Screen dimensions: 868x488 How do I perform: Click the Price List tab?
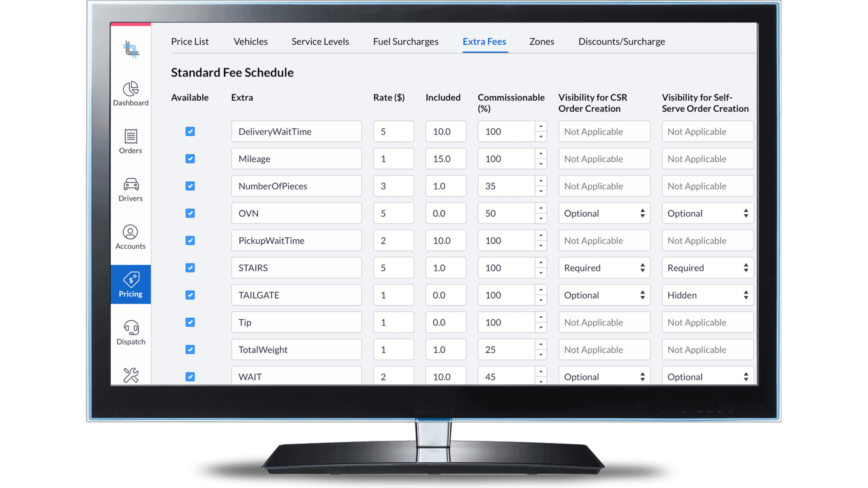[x=189, y=41]
